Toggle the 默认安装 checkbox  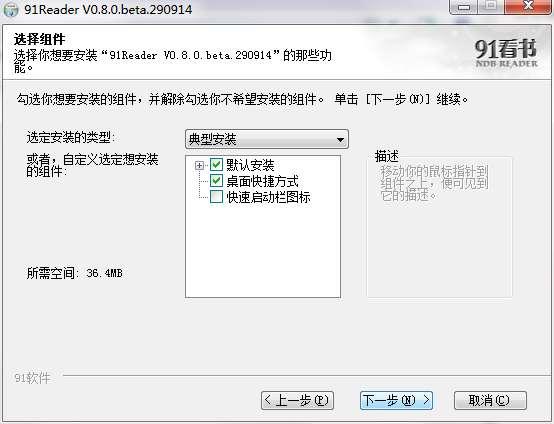point(216,165)
